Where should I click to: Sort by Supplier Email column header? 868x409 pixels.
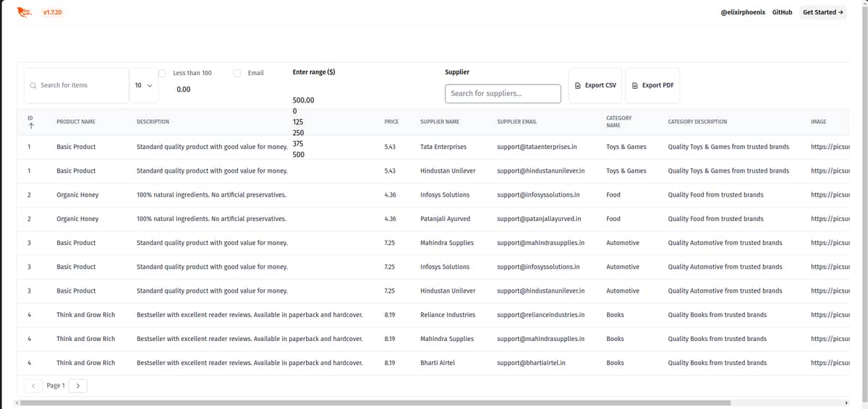517,122
